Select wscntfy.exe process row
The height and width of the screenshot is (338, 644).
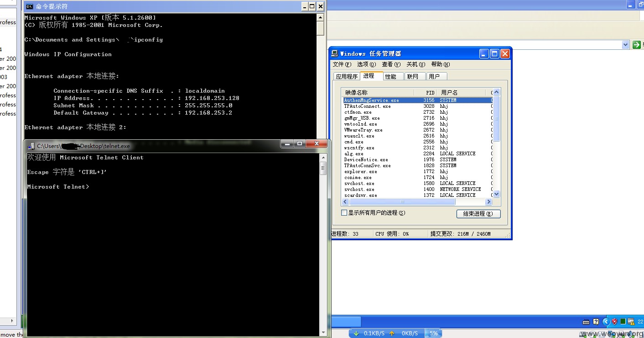click(x=417, y=148)
